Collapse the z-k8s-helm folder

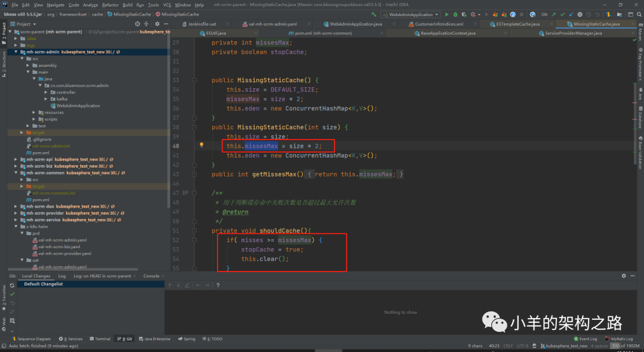point(16,226)
